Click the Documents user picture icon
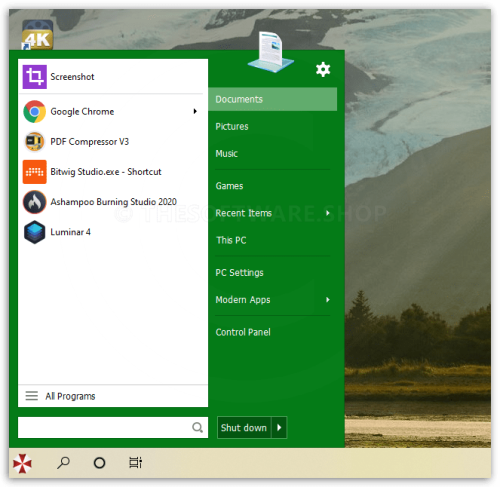Screen dimensions: 500x487 (271, 52)
